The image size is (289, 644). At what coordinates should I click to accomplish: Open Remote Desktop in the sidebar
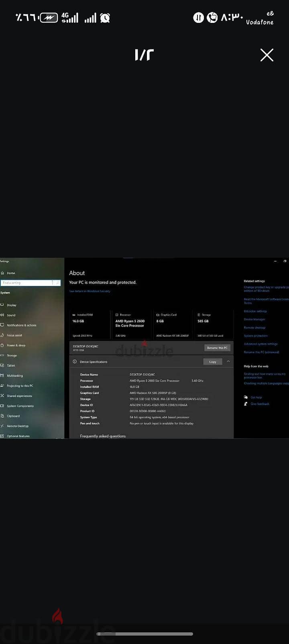point(17,426)
